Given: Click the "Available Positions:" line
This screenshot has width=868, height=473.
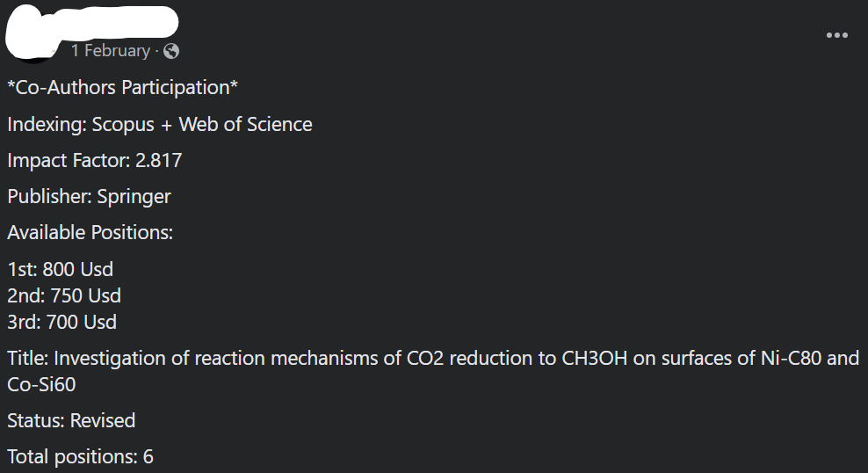Looking at the screenshot, I should (90, 233).
